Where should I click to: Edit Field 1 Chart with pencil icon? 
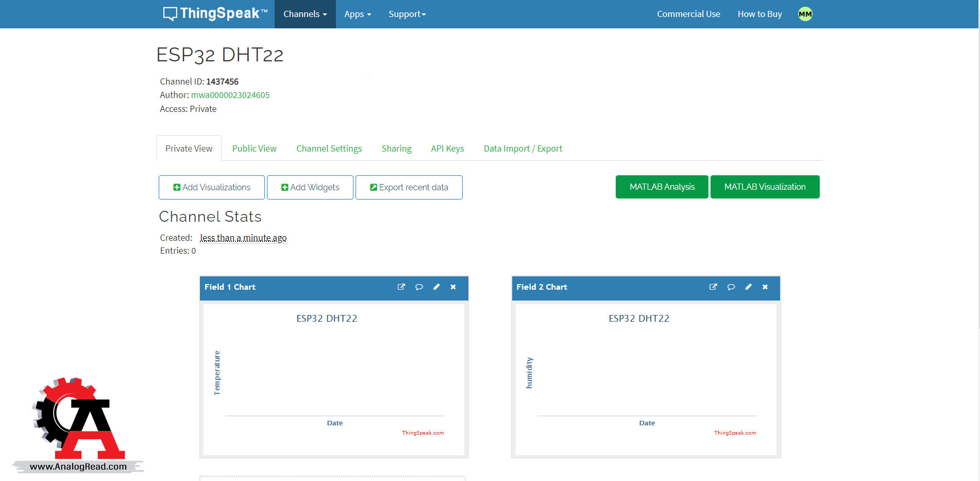click(x=436, y=287)
